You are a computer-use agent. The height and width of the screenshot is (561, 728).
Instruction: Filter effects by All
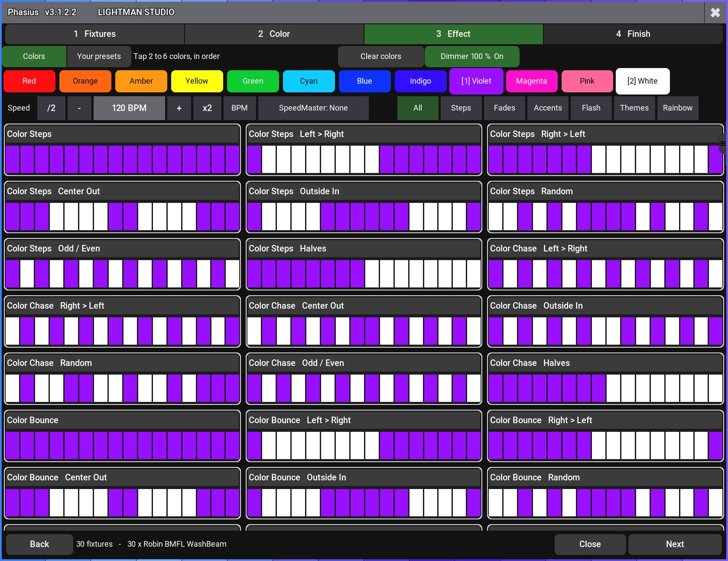tap(418, 108)
